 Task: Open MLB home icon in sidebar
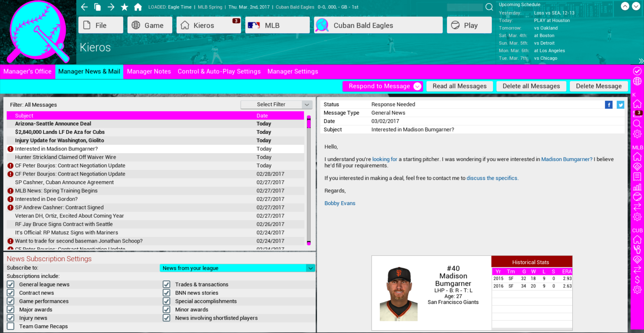click(637, 156)
